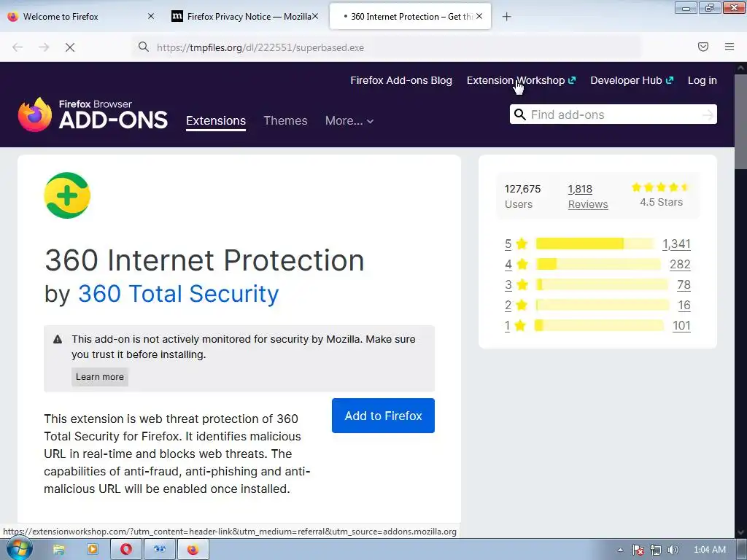The height and width of the screenshot is (560, 747).
Task: Click the Action Center flag tray icon
Action: pyautogui.click(x=638, y=550)
